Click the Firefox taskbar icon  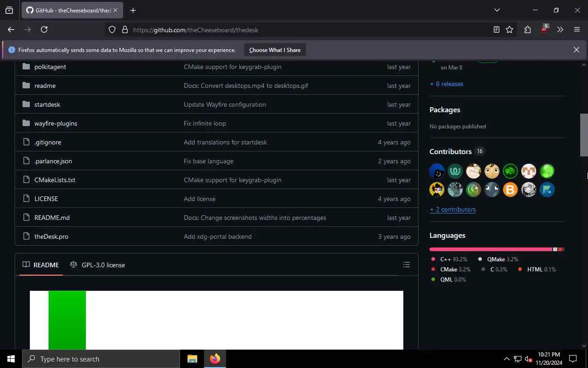click(x=215, y=359)
